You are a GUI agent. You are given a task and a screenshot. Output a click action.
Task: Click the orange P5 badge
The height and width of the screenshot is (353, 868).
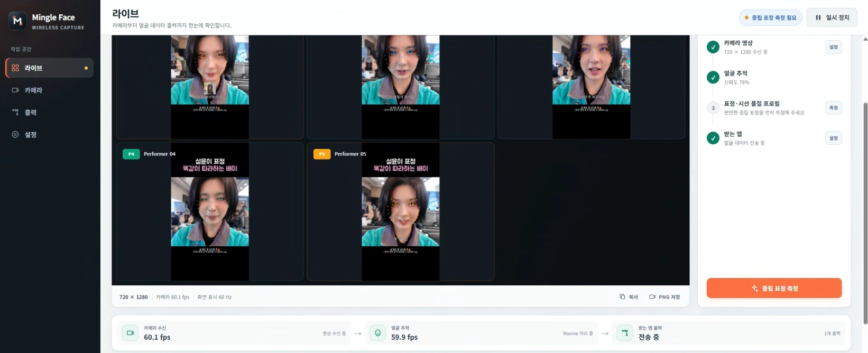pos(322,154)
